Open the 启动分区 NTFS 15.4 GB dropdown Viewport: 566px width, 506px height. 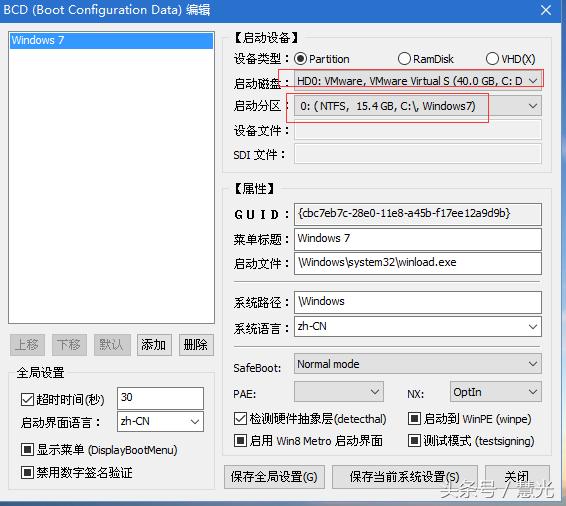[x=418, y=106]
